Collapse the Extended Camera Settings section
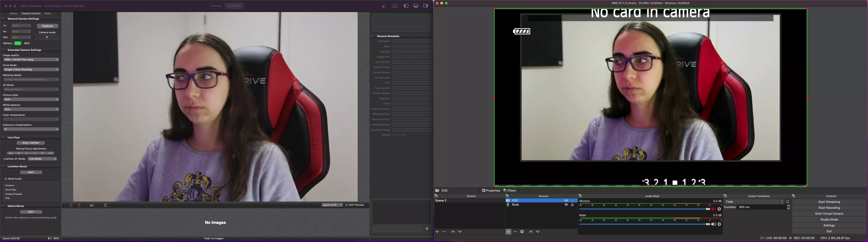Screen dimensions: 868x242 [3, 50]
